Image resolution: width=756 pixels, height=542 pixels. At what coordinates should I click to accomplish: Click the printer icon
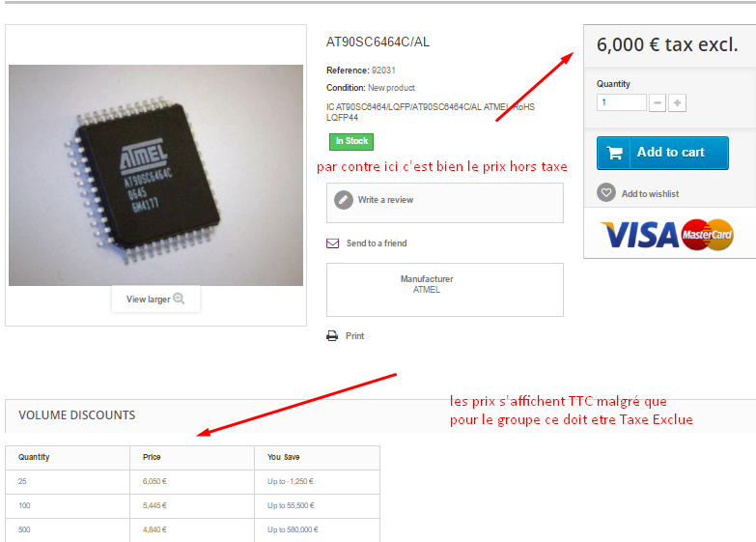click(x=332, y=336)
